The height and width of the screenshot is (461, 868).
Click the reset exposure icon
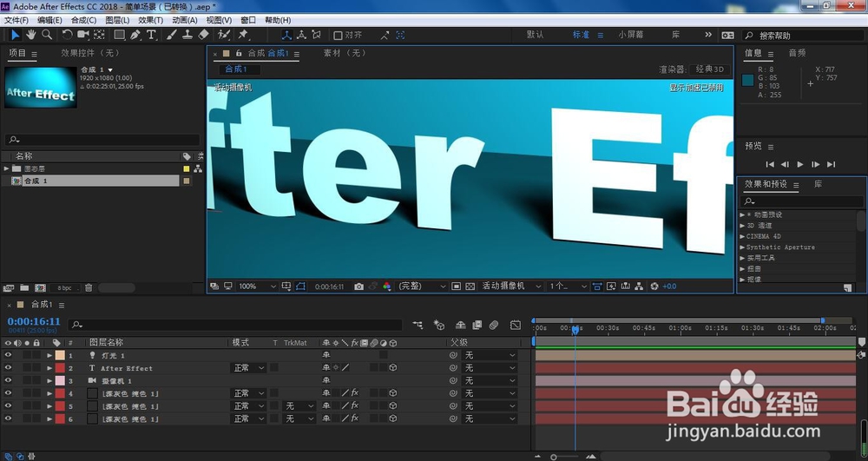(x=654, y=286)
